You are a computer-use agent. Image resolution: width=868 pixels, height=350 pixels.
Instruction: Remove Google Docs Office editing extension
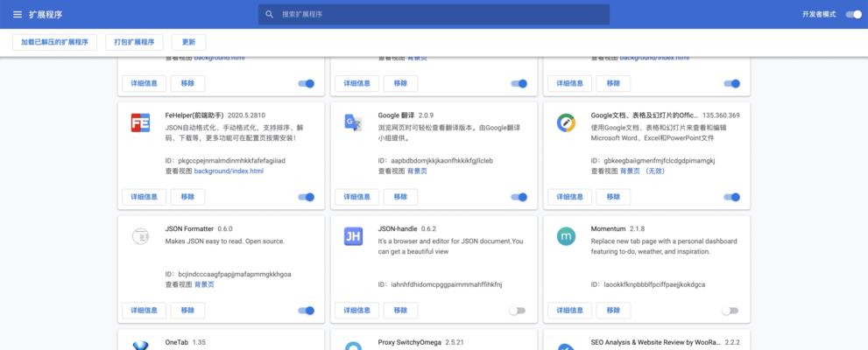coord(613,197)
